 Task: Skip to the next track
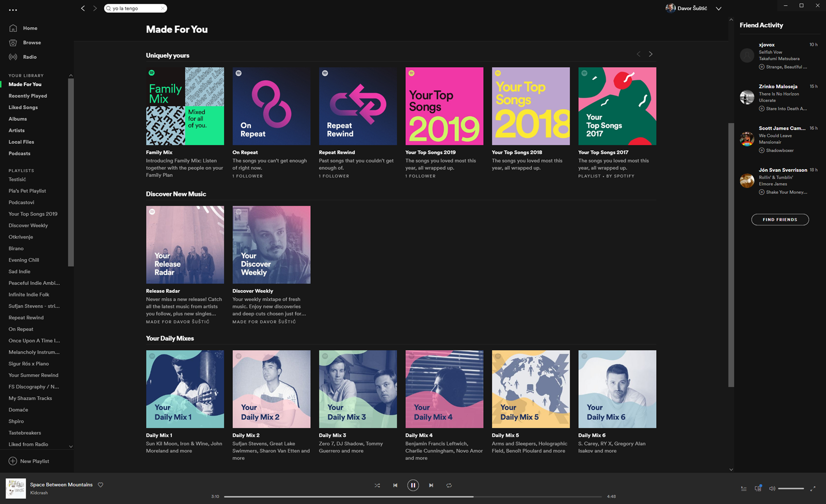pos(431,485)
